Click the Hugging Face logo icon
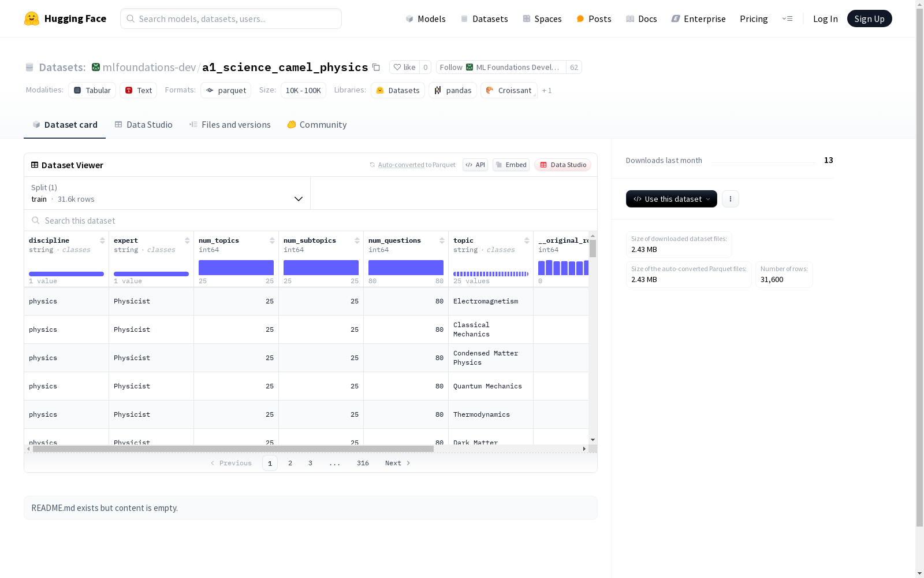 tap(32, 18)
